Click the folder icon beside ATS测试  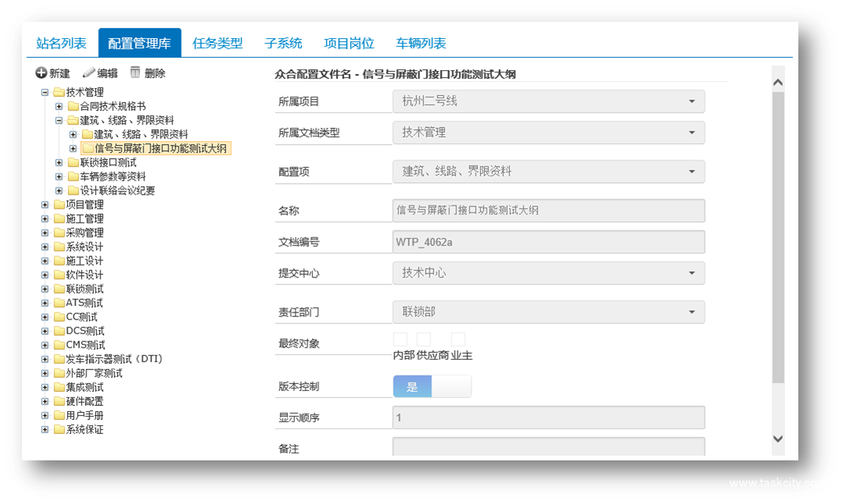pyautogui.click(x=59, y=303)
